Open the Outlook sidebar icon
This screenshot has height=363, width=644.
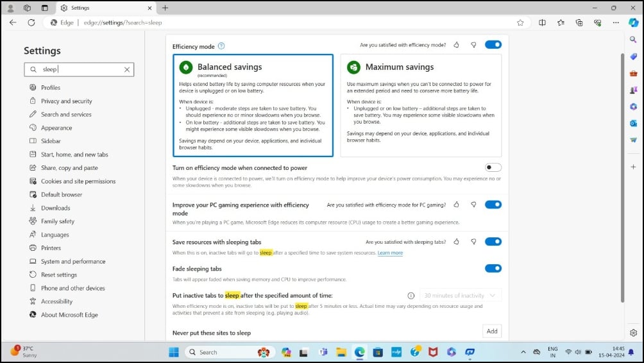(633, 123)
